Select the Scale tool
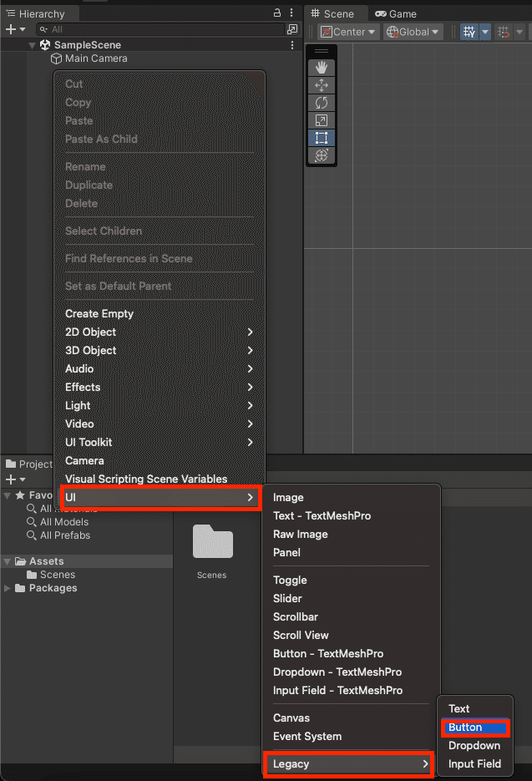Viewport: 532px width, 781px height. [x=322, y=119]
